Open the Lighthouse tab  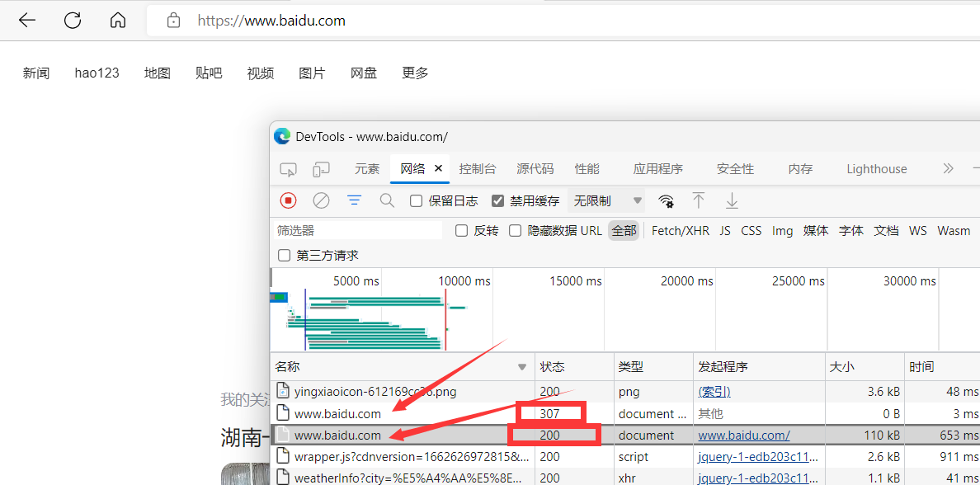[x=877, y=169]
